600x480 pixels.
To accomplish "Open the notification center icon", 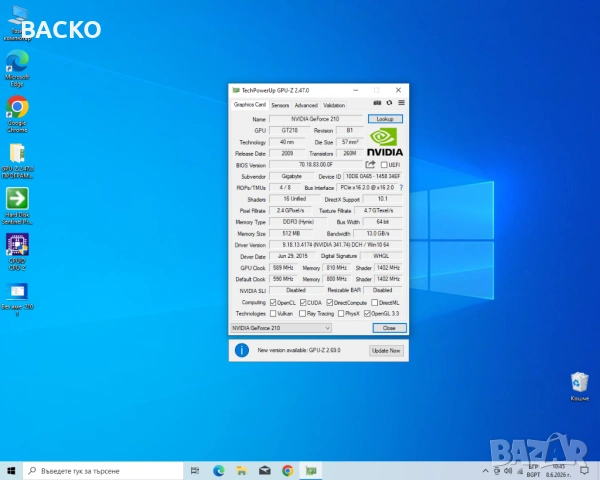I will [584, 471].
